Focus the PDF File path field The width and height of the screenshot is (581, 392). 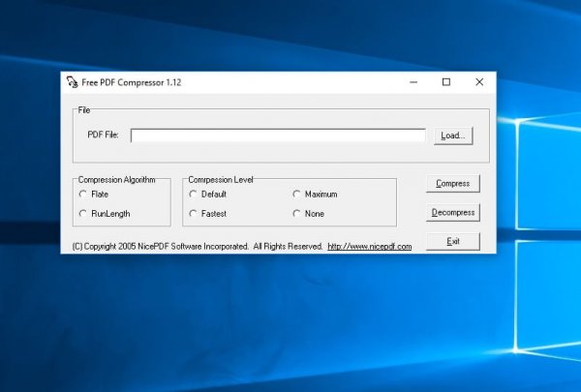tap(278, 136)
